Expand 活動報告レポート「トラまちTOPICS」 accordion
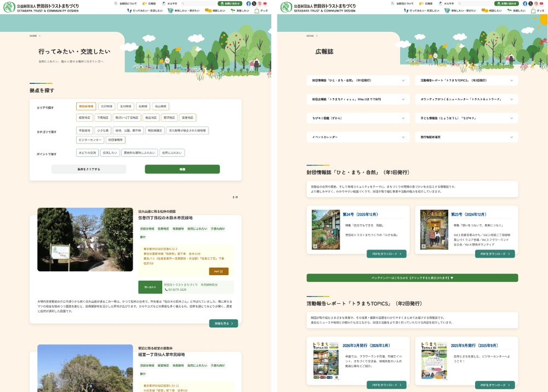The width and height of the screenshot is (548, 392). (466, 81)
